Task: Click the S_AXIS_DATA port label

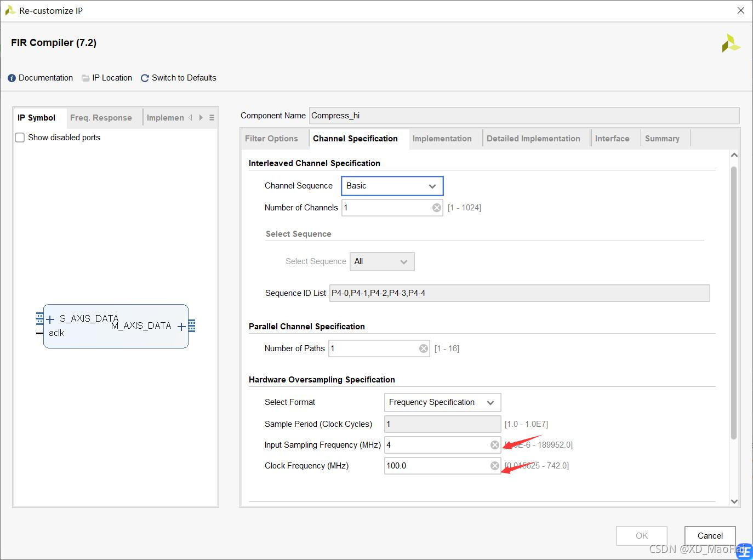Action: point(89,318)
